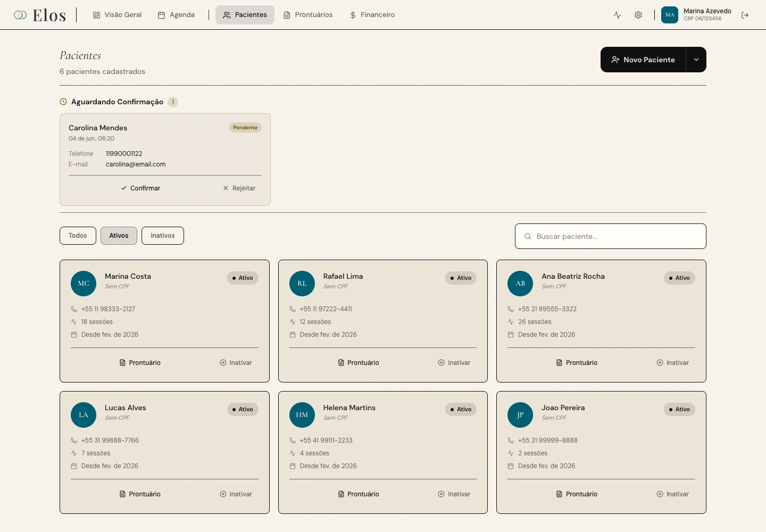Click Ativo status badge on Marina Costa
This screenshot has width=766, height=532.
click(x=243, y=278)
